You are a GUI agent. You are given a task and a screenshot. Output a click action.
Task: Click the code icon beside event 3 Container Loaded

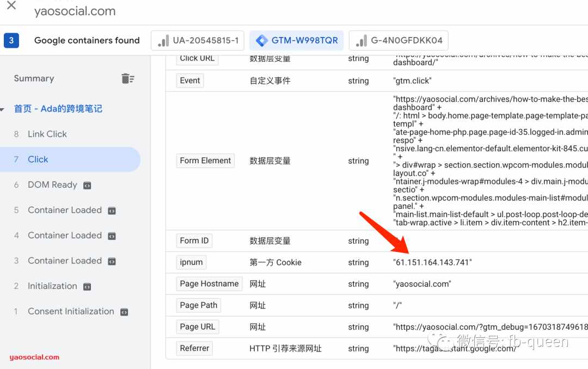click(x=112, y=261)
